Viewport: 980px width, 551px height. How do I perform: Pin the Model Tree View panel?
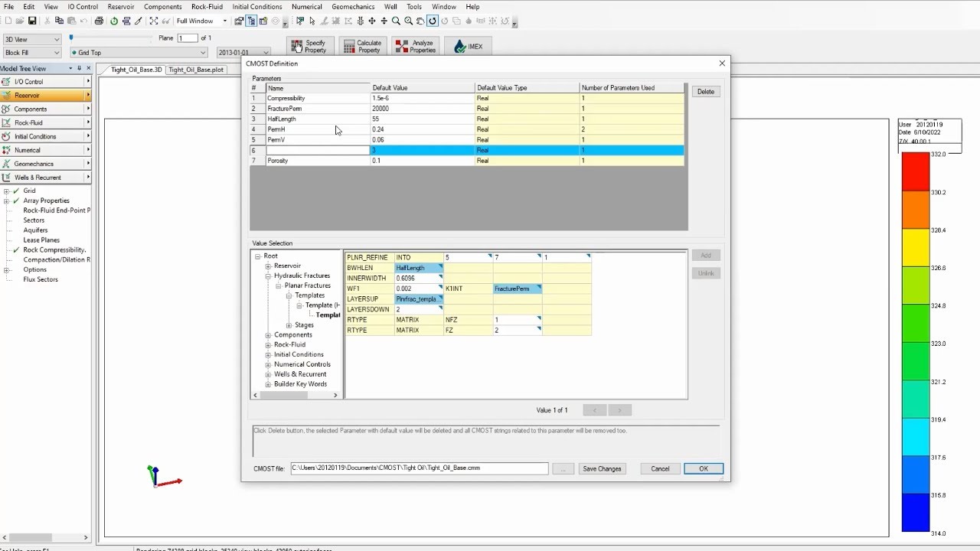click(79, 68)
